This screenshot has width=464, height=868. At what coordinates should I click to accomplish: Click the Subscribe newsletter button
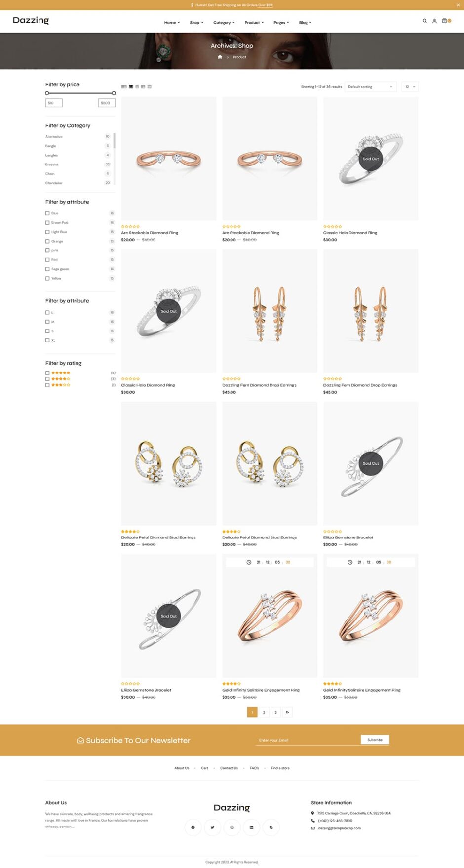[375, 740]
